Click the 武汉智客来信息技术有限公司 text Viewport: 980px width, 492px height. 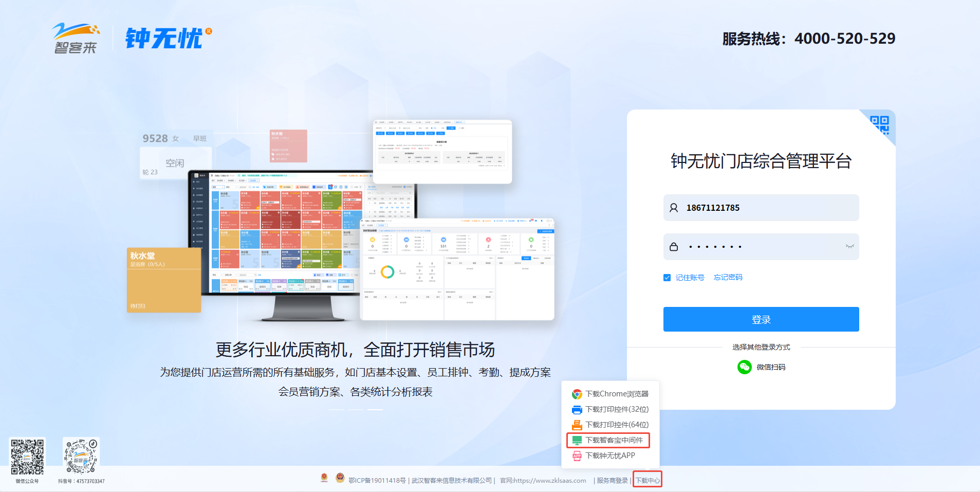[x=452, y=481]
